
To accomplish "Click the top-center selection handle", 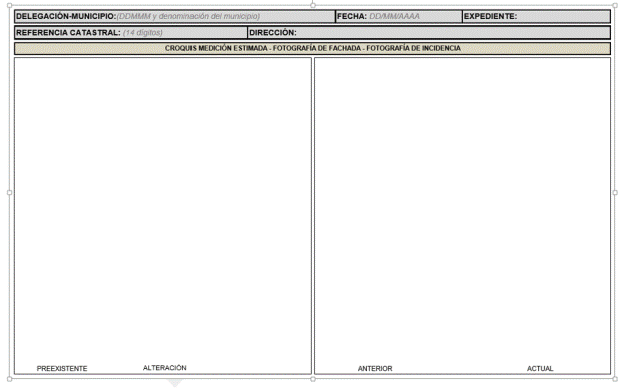I will (x=313, y=5).
